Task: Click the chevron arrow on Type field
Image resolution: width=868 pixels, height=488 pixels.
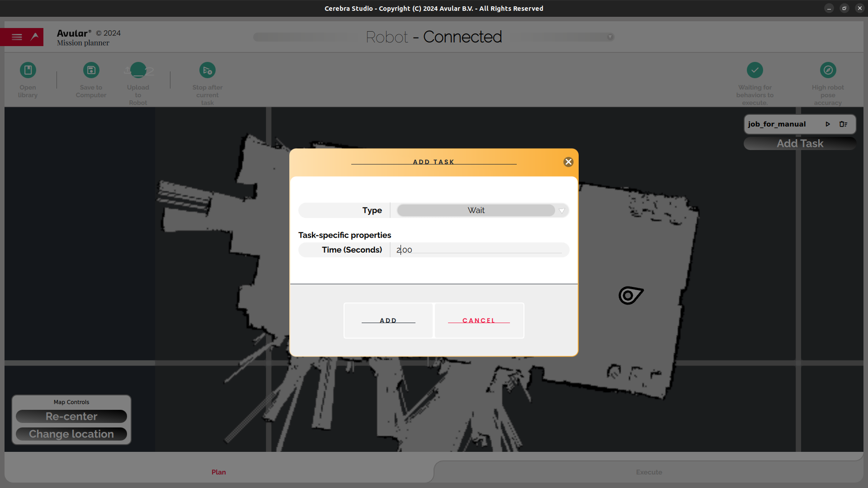Action: [561, 210]
